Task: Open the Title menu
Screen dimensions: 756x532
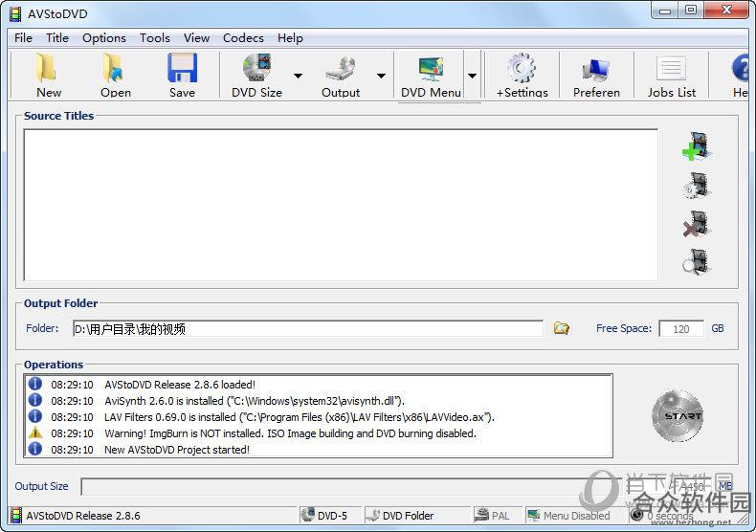Action: (56, 37)
